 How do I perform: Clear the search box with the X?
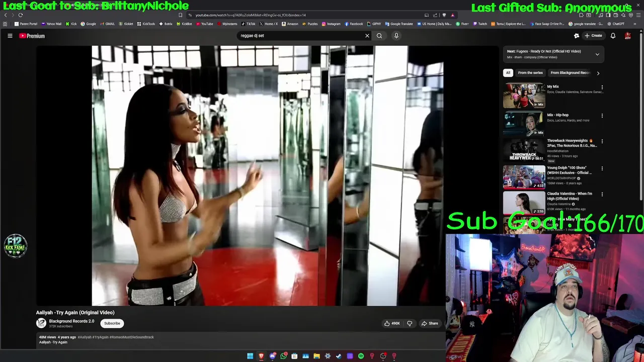[x=367, y=36]
